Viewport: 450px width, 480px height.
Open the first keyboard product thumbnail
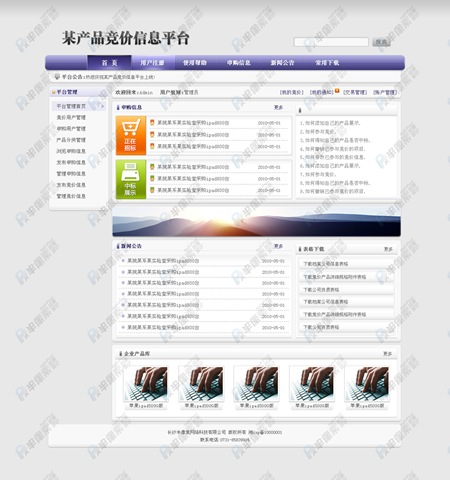coord(146,384)
